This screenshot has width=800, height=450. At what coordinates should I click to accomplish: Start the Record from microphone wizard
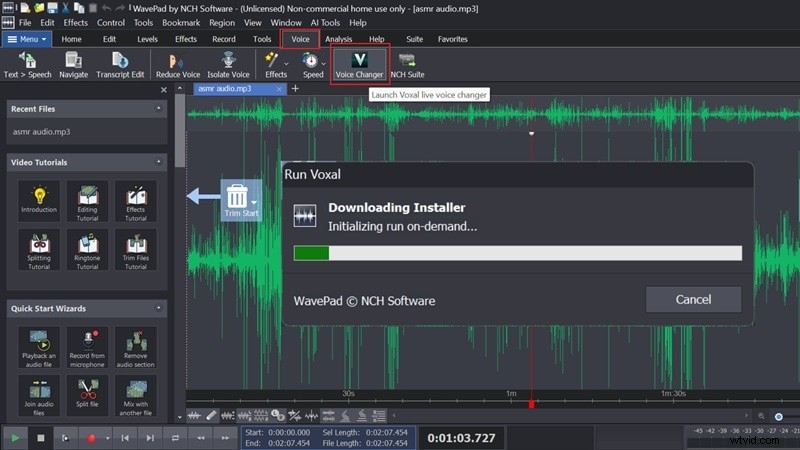(87, 347)
